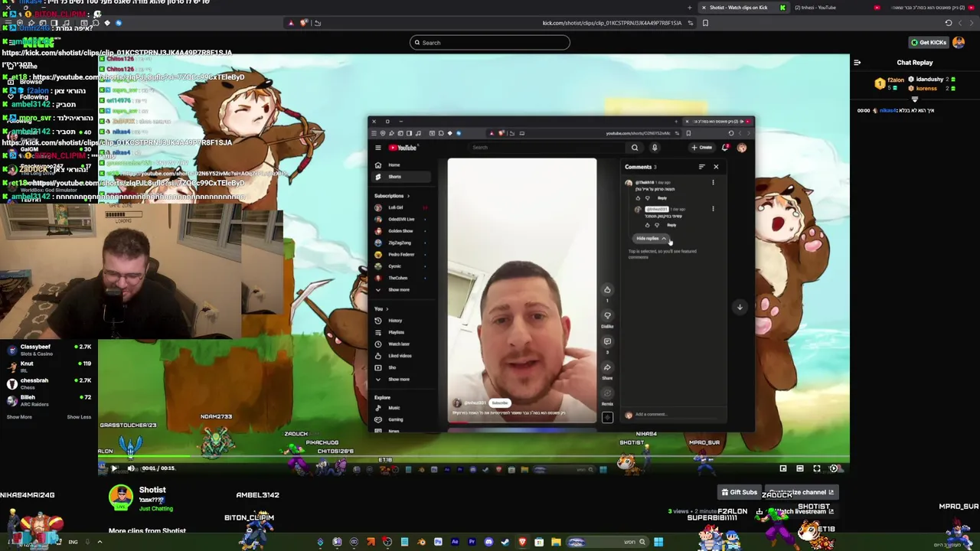This screenshot has width=980, height=551.
Task: Collapse the Chat Replay panel
Action: click(x=857, y=63)
